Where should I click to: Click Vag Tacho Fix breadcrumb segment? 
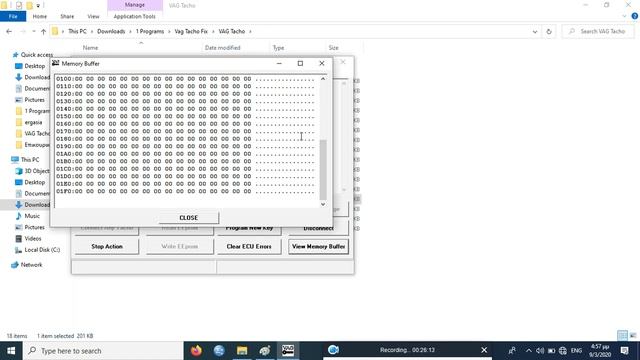[x=191, y=31]
